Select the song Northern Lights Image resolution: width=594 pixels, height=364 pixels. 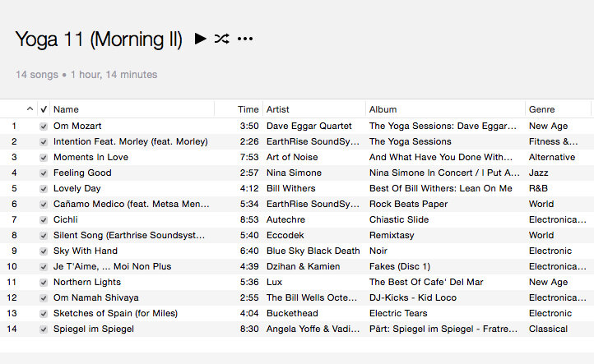86,282
